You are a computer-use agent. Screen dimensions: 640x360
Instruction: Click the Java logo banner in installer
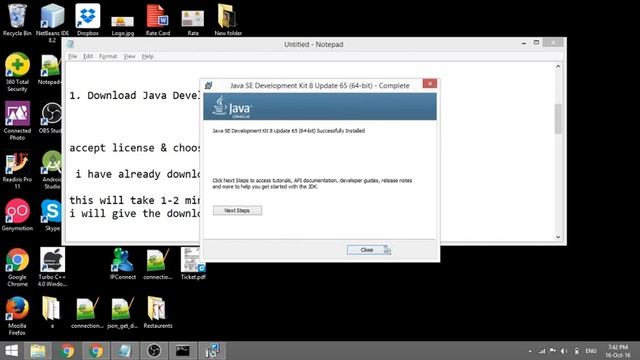coord(320,107)
